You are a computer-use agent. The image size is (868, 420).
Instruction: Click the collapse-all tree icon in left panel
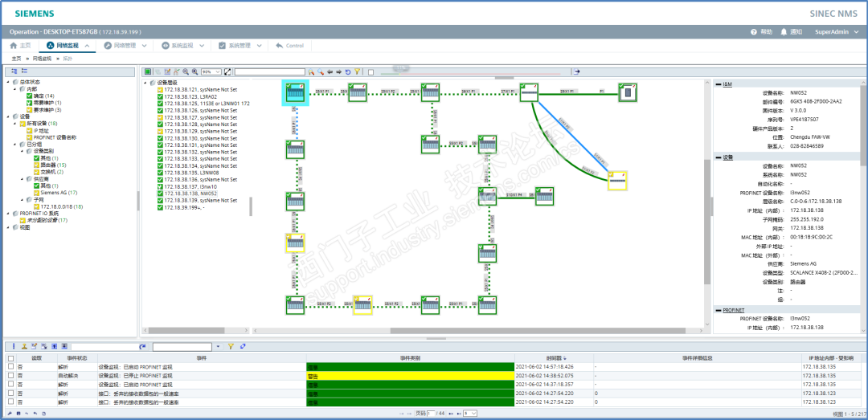coord(24,71)
